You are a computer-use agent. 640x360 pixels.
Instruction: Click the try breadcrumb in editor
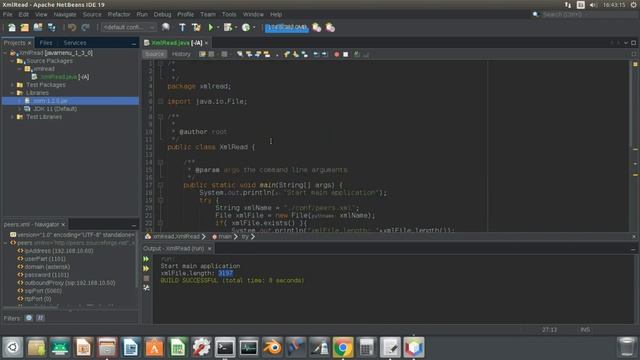click(x=245, y=237)
